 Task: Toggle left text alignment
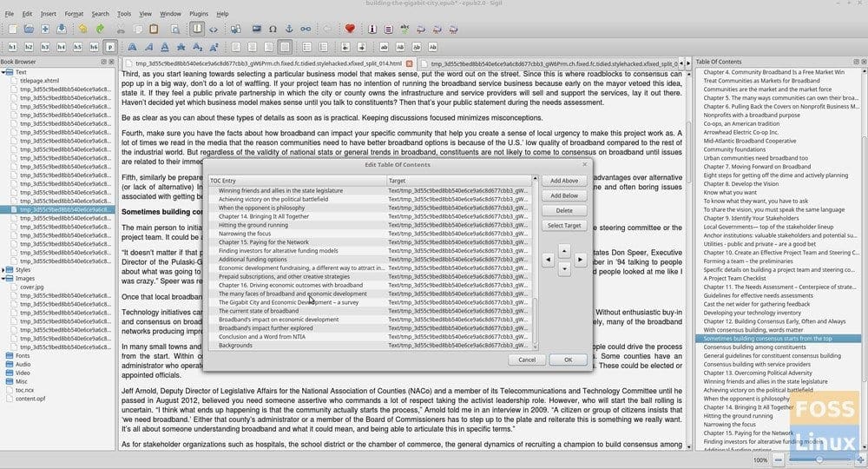tap(236, 47)
